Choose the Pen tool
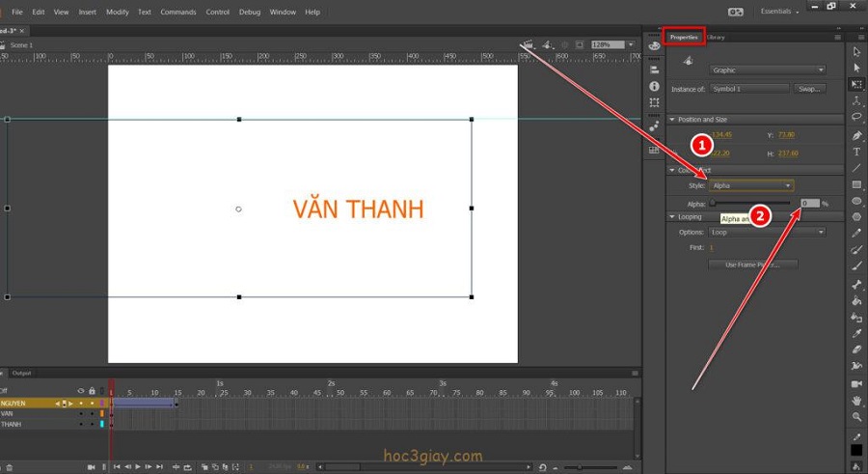 [856, 135]
